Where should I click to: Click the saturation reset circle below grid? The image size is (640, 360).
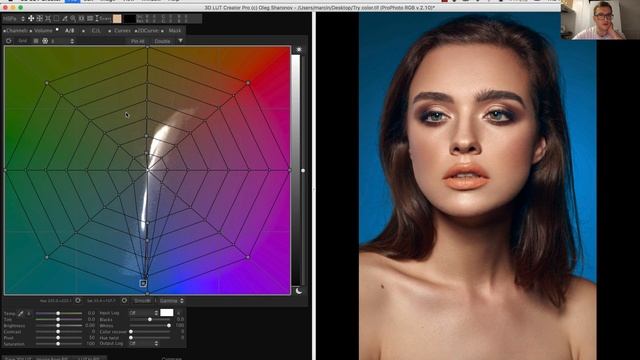point(124,300)
